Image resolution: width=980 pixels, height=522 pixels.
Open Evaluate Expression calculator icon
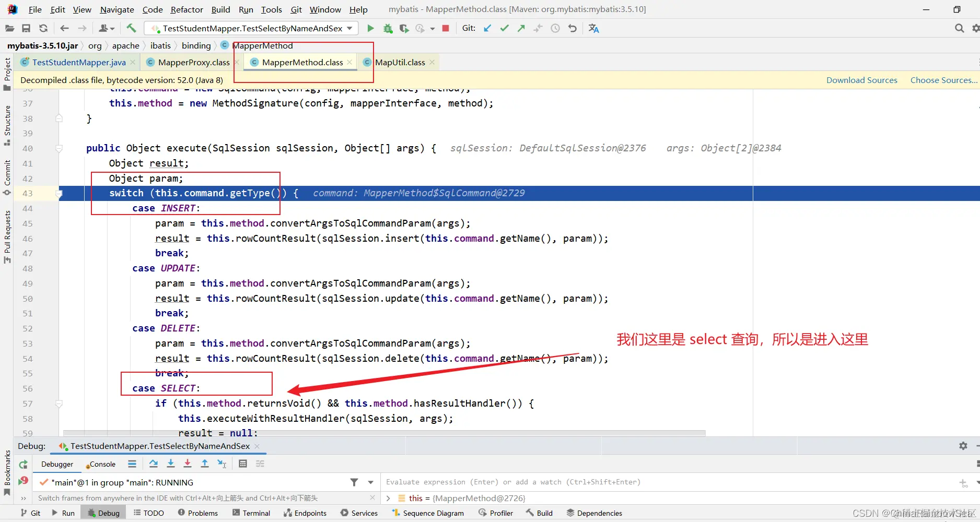(x=243, y=464)
